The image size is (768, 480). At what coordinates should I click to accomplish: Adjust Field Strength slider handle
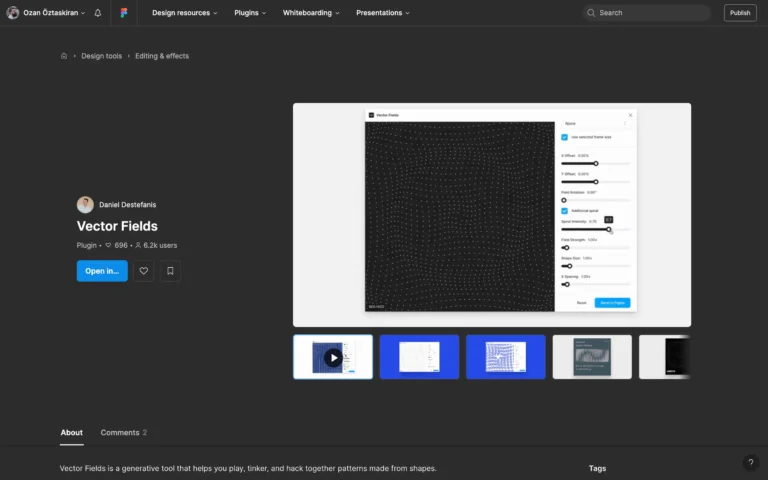[567, 248]
